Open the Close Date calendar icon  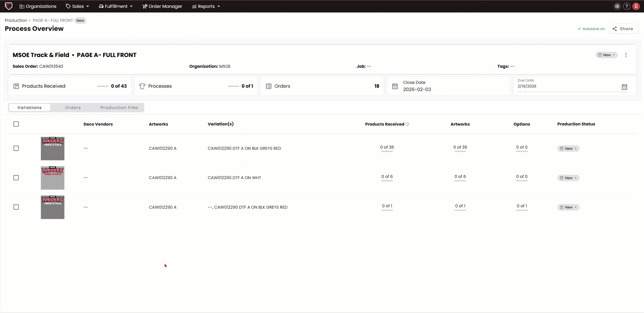click(x=395, y=86)
